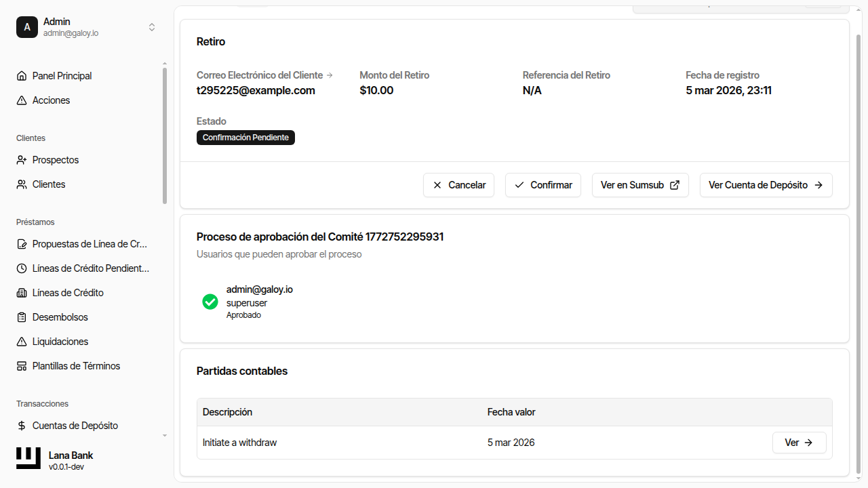
Task: Click the Lana Bank logo icon
Action: tap(28, 459)
